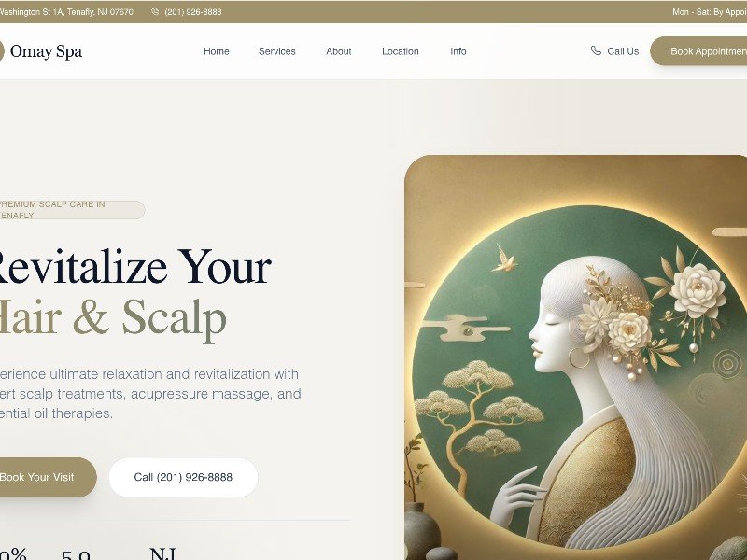747x560 pixels.
Task: Open the Home menu item
Action: coord(217,51)
